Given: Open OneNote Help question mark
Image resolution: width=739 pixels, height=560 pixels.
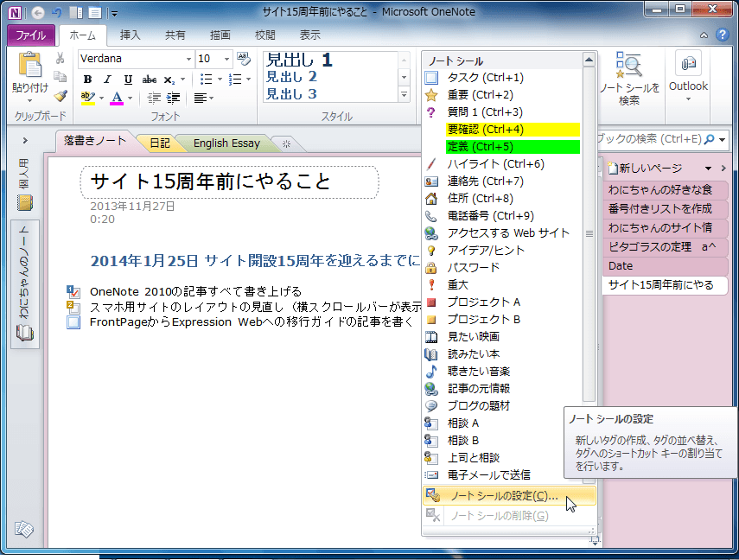Looking at the screenshot, I should click(x=722, y=35).
